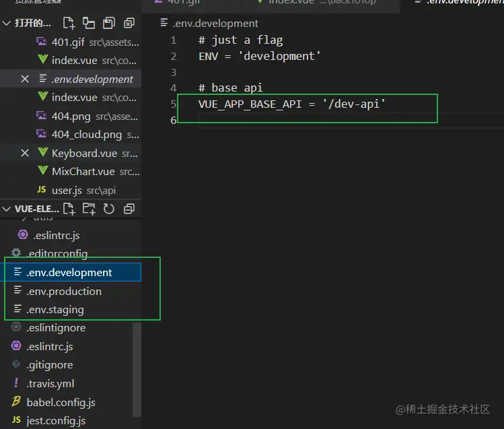This screenshot has width=504, height=429.
Task: Place cursor in '# base api' comment
Action: tap(230, 88)
